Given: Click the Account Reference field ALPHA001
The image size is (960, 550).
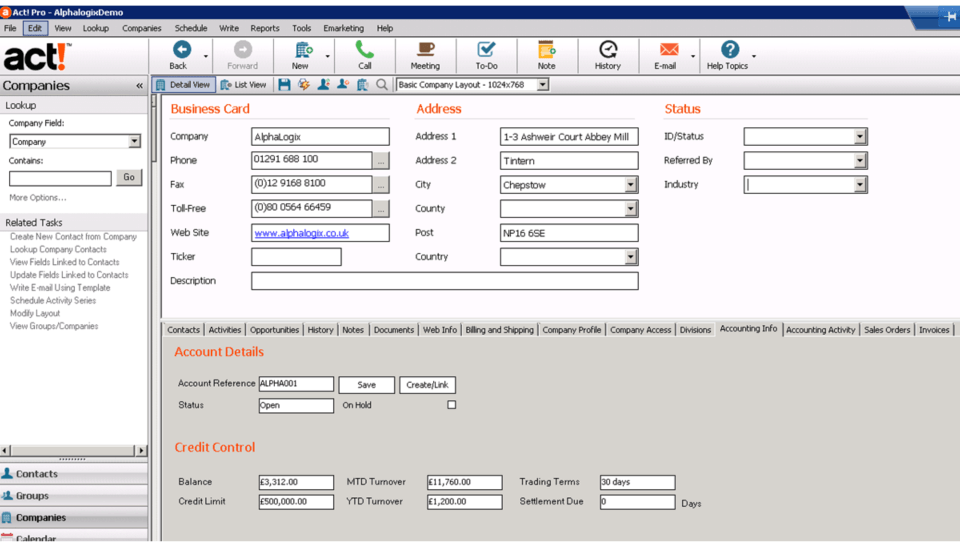Looking at the screenshot, I should tap(296, 384).
